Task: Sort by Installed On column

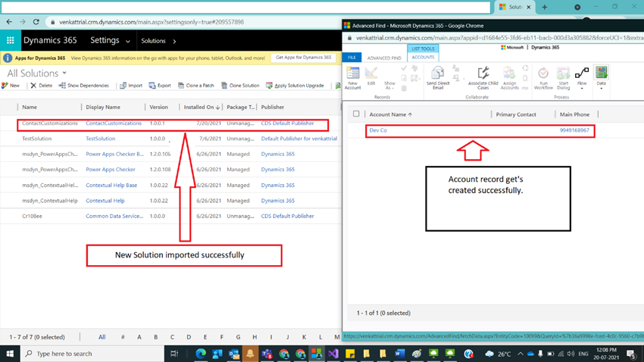Action: pyautogui.click(x=202, y=107)
